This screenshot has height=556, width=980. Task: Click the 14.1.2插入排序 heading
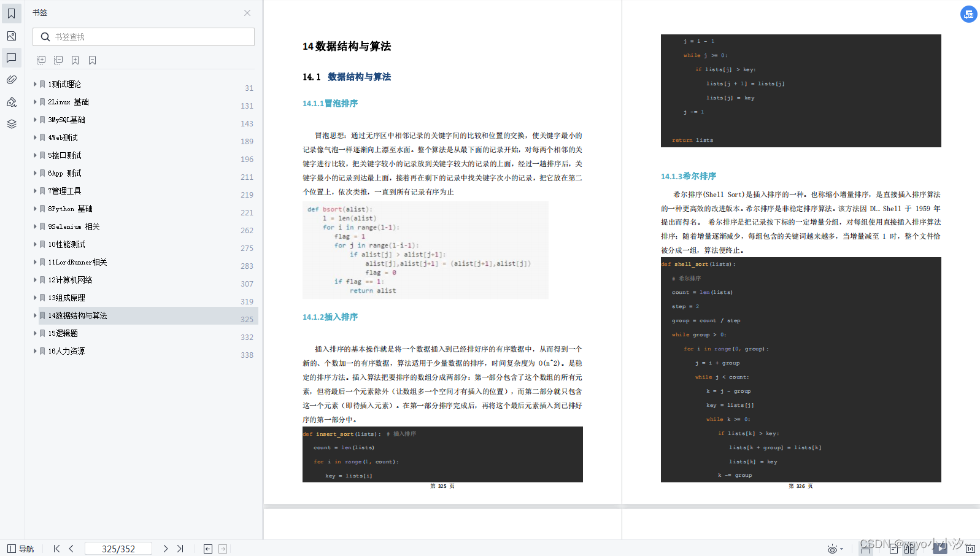(x=330, y=317)
